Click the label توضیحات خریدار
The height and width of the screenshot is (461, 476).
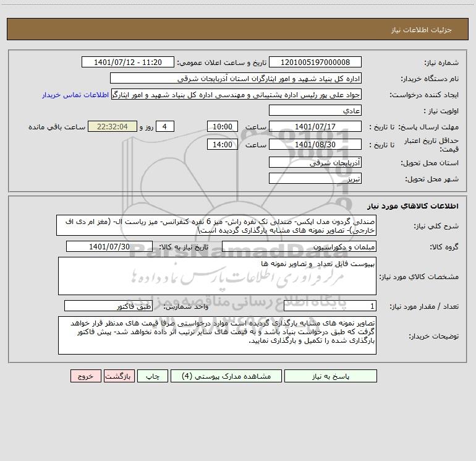tap(434, 336)
